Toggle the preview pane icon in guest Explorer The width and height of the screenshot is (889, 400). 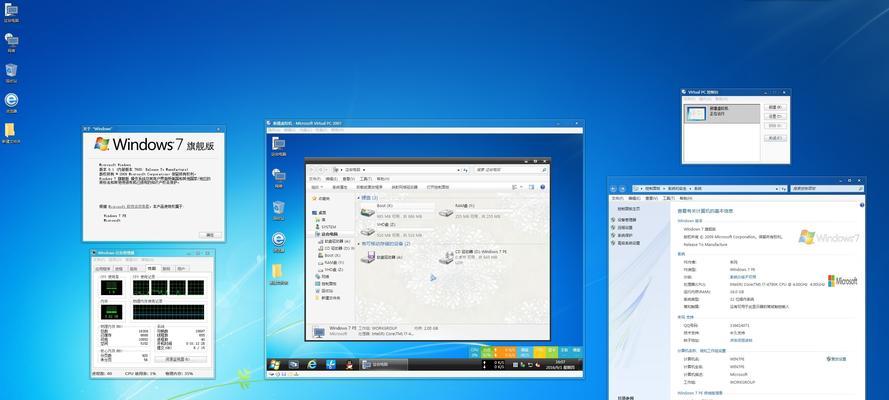[x=531, y=187]
